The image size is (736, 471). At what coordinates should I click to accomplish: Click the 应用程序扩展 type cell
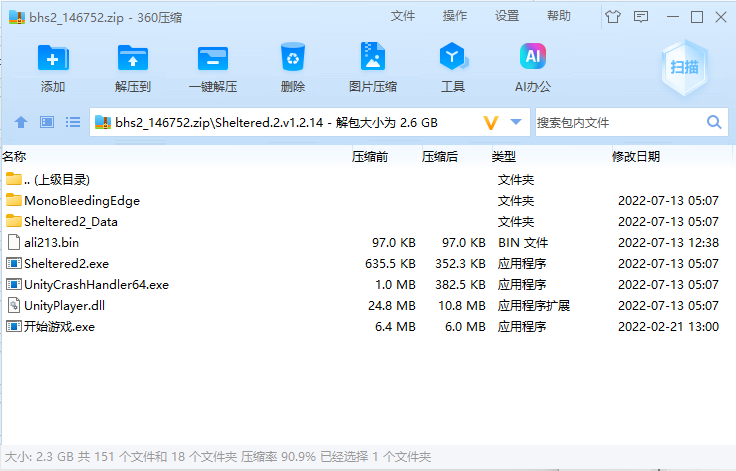coord(534,306)
